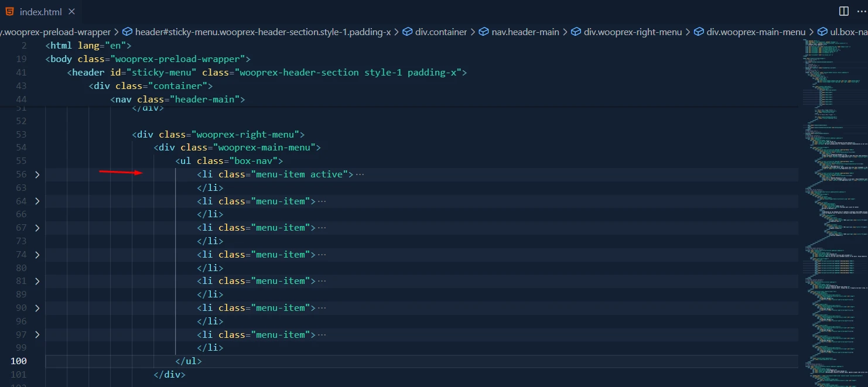Viewport: 868px width, 387px height.
Task: Click the div.wooprex-right-menu breadcrumb cube icon
Action: click(576, 32)
